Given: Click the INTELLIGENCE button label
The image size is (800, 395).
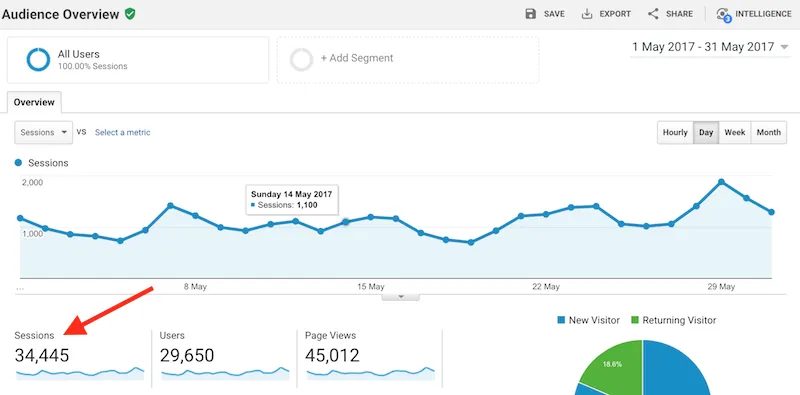Looking at the screenshot, I should click(763, 14).
